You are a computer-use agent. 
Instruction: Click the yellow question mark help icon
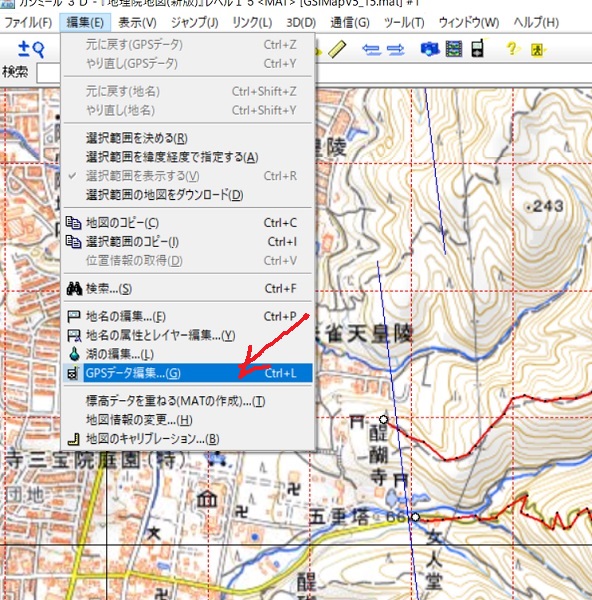512,49
